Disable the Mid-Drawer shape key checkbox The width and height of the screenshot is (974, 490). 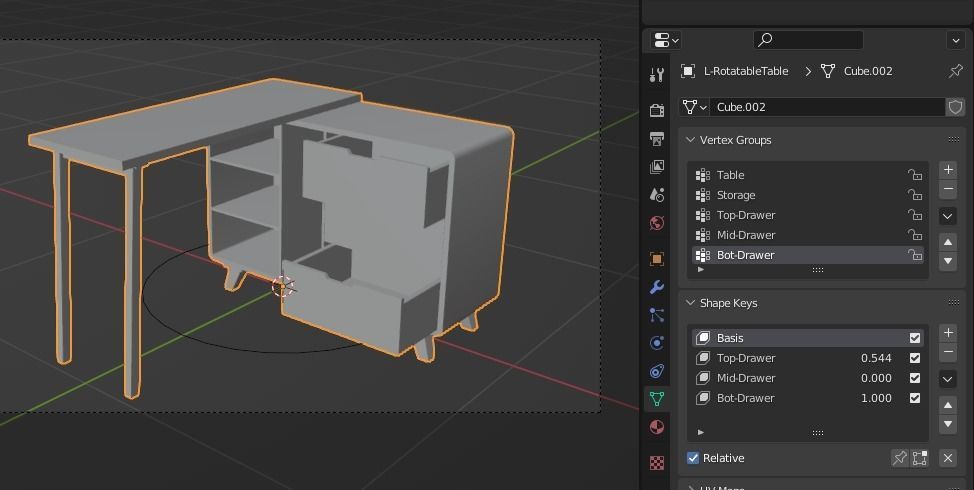click(x=915, y=378)
